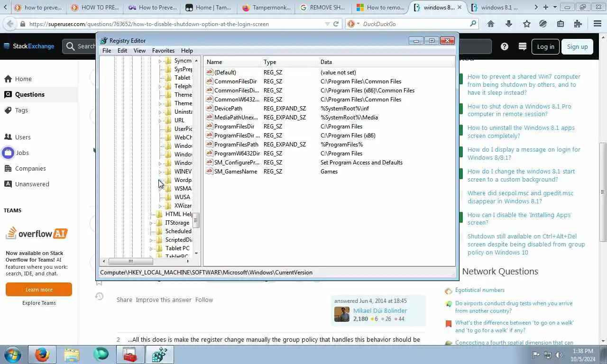Open Registry Editor Edit menu
Image resolution: width=607 pixels, height=364 pixels.
tap(122, 51)
